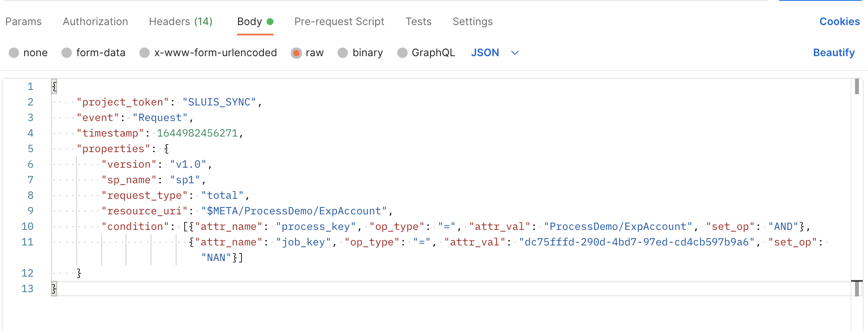Click the "sp1" value
The image size is (868, 331).
coord(185,180)
